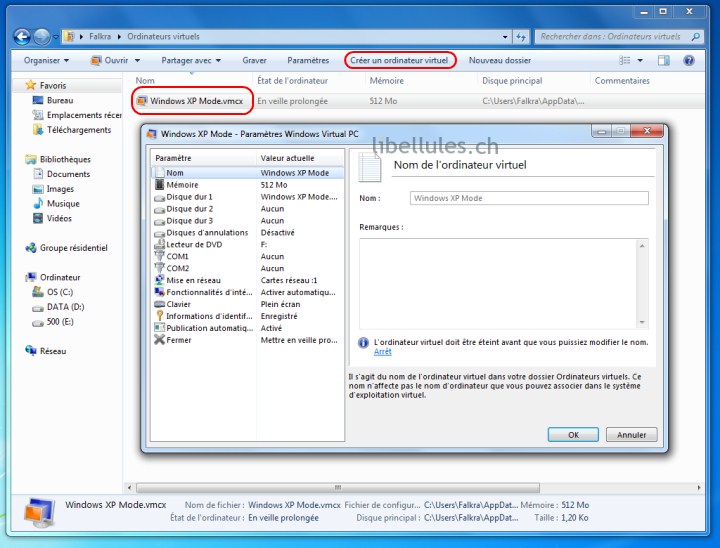Click the Remarques scrollbar down arrow

click(642, 322)
